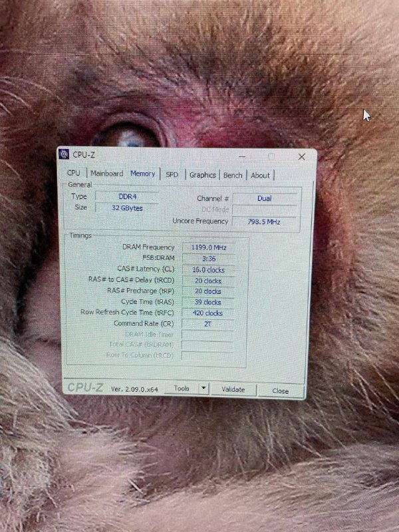Open the Mainboard tab
This screenshot has height=532, width=399.
click(x=106, y=174)
